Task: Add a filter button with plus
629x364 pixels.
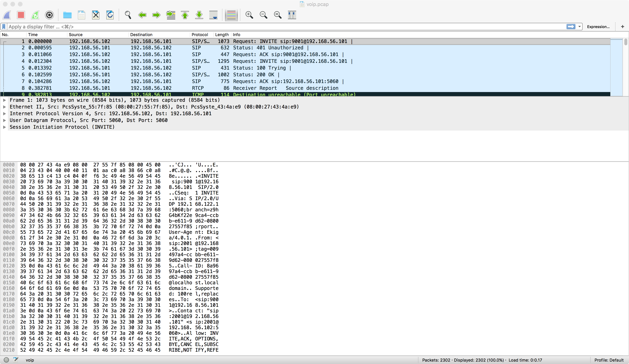Action: 622,27
